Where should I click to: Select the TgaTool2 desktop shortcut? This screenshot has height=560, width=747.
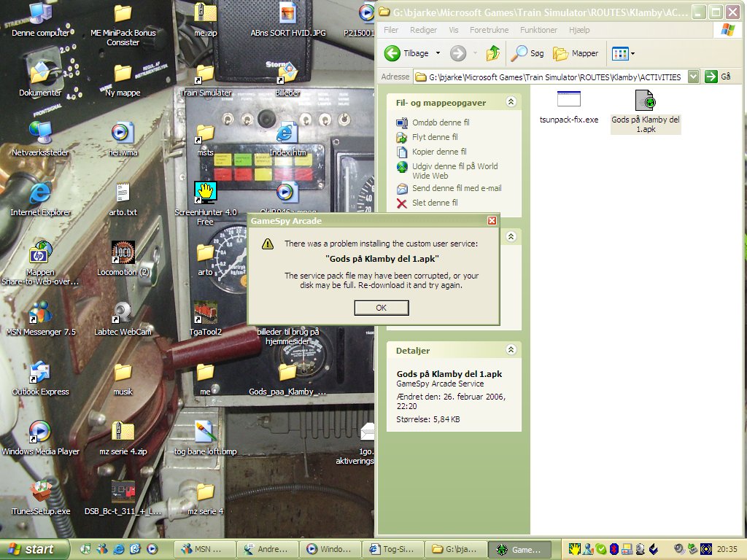coord(205,319)
